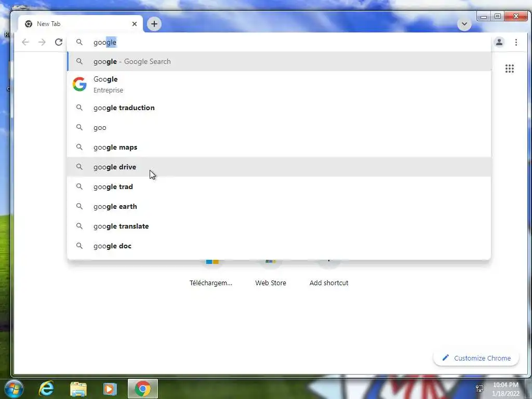Click the Chrome taskbar icon

(143, 389)
